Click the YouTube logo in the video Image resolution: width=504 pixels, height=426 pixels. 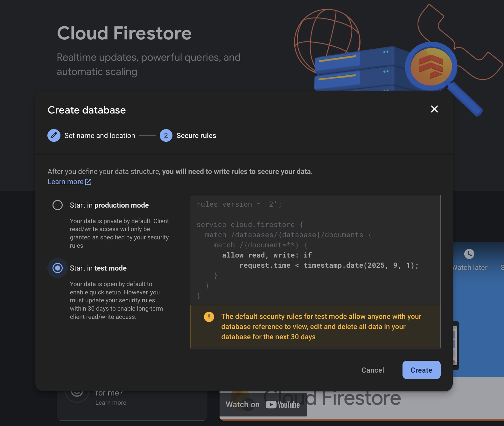click(283, 405)
